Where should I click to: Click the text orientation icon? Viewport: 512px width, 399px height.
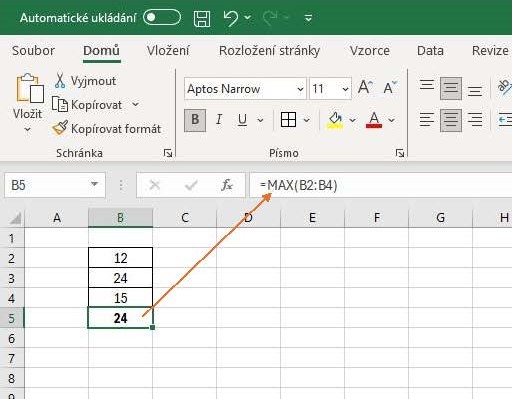tap(505, 87)
